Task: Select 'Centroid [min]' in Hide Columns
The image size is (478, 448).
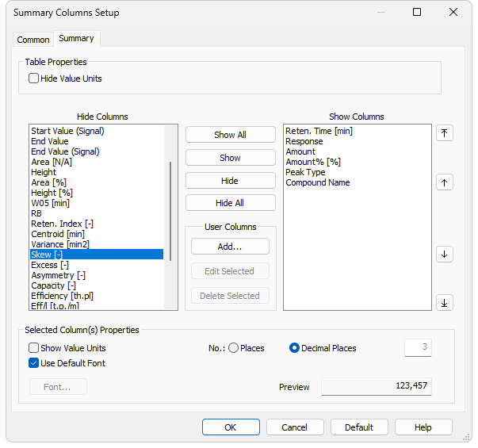Action: click(x=97, y=234)
